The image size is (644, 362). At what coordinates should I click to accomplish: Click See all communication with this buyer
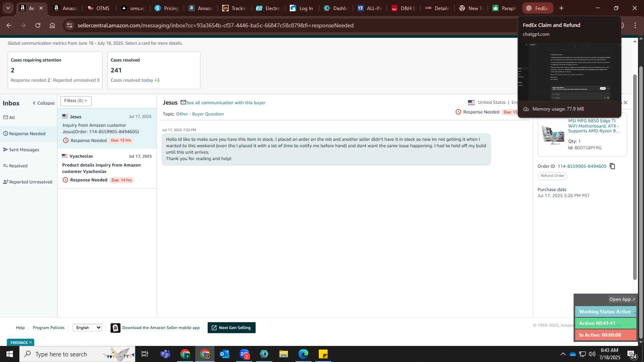tap(226, 103)
